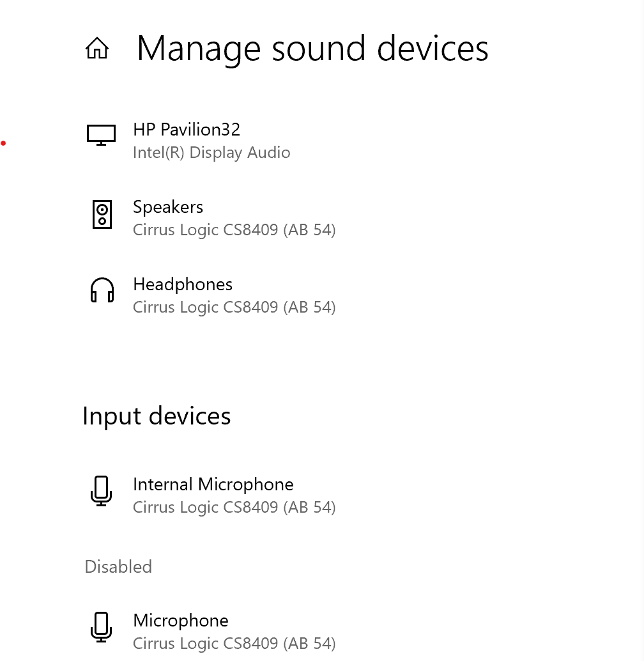Click the disabled Microphone icon

tap(102, 627)
